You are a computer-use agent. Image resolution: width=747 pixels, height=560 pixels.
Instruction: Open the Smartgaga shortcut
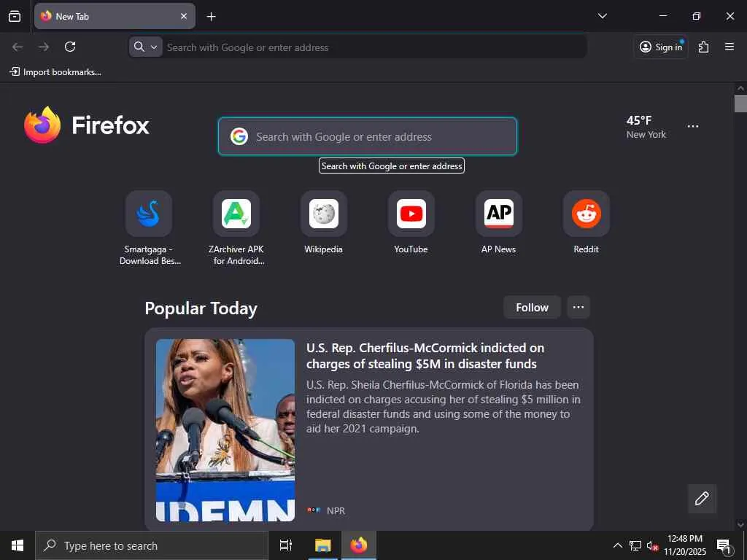(x=149, y=227)
